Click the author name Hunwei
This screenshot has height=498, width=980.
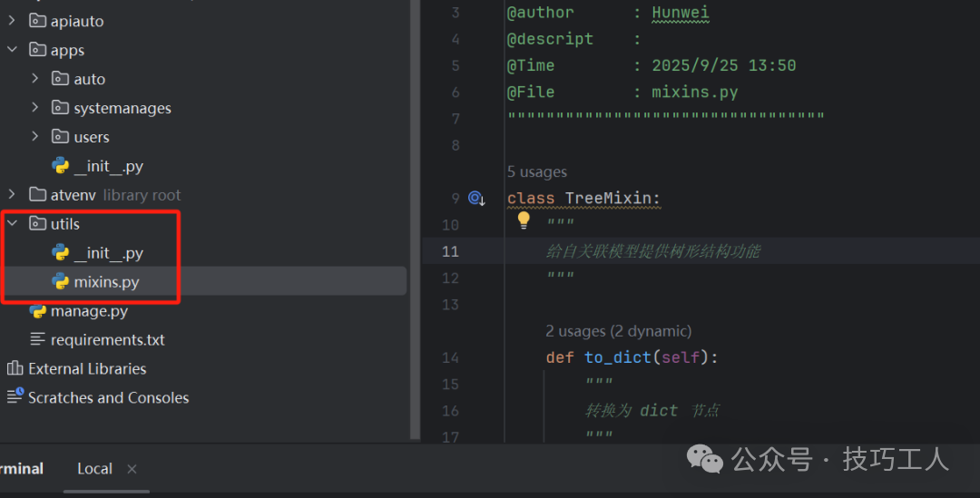681,13
